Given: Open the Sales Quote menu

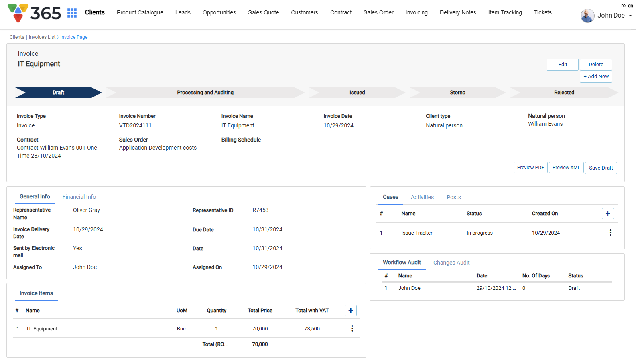Looking at the screenshot, I should pos(263,12).
